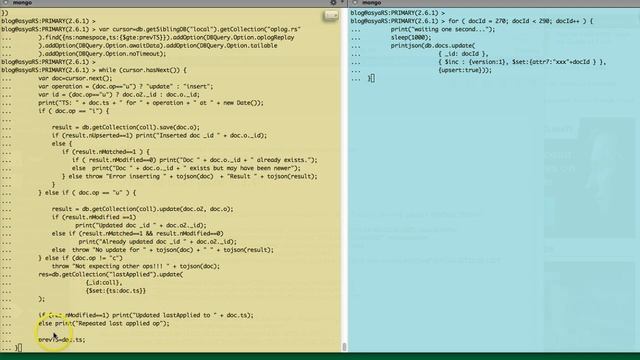The width and height of the screenshot is (640, 360).
Task: Click the 'var doc=cursor.next();' line
Action: click(75, 78)
